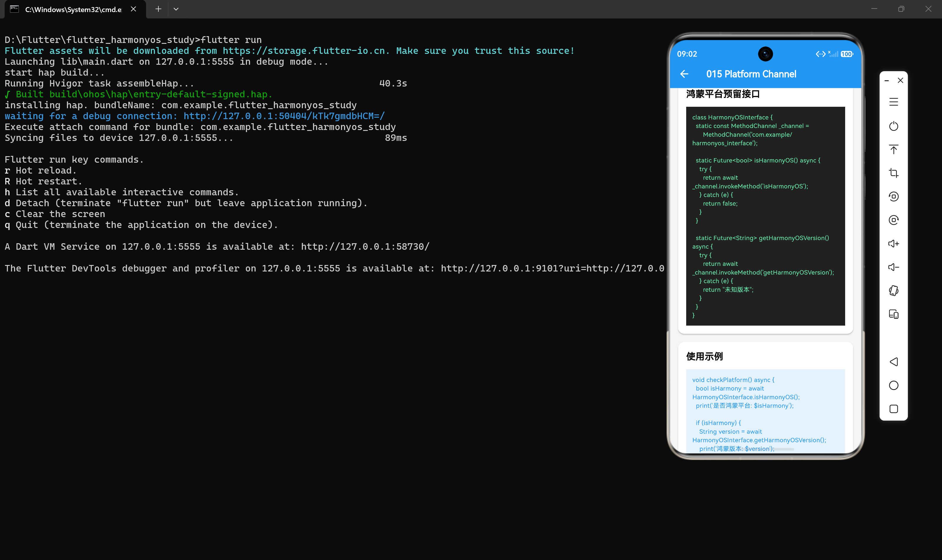
Task: Increase volume with the speaker plus icon
Action: (893, 244)
